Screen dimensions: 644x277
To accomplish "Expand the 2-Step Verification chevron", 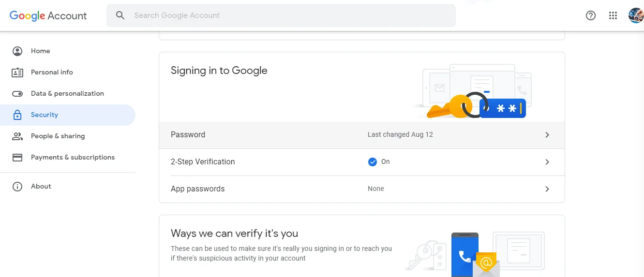I will pyautogui.click(x=547, y=162).
